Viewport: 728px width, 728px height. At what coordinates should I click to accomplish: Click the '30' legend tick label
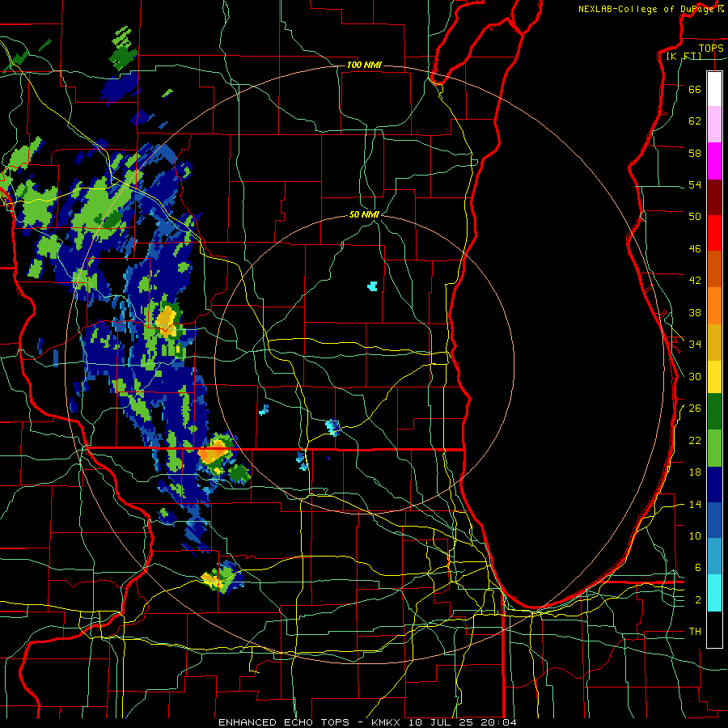point(695,376)
